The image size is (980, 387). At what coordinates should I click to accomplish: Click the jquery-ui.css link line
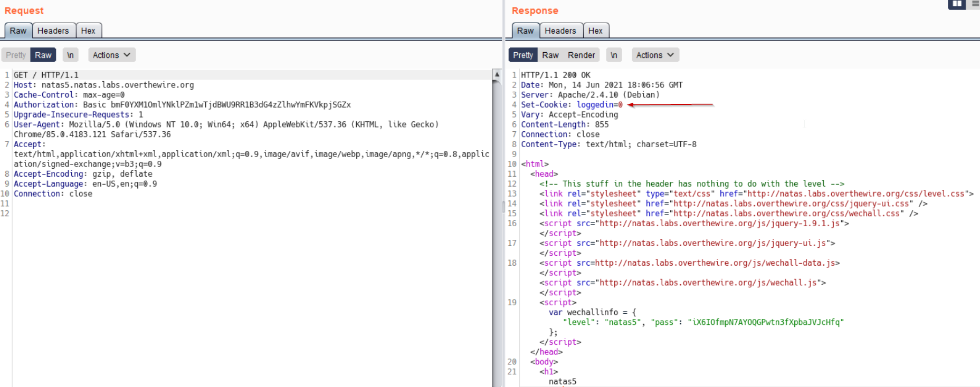click(x=733, y=204)
